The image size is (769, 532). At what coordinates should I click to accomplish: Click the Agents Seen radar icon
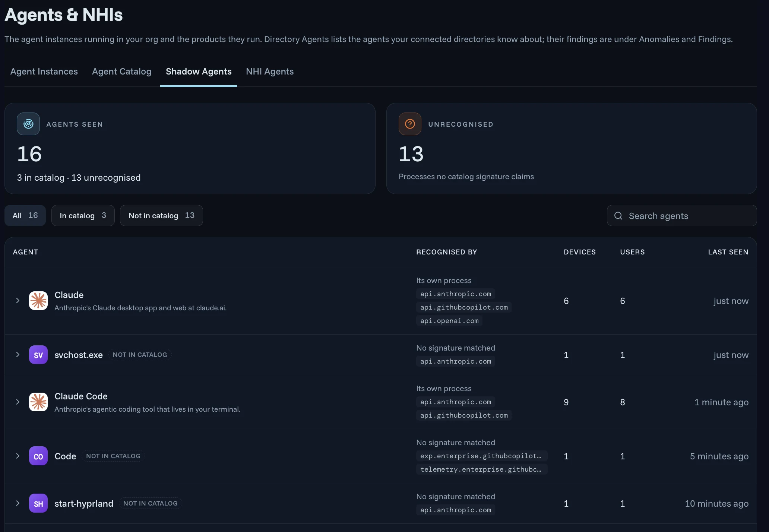(28, 124)
